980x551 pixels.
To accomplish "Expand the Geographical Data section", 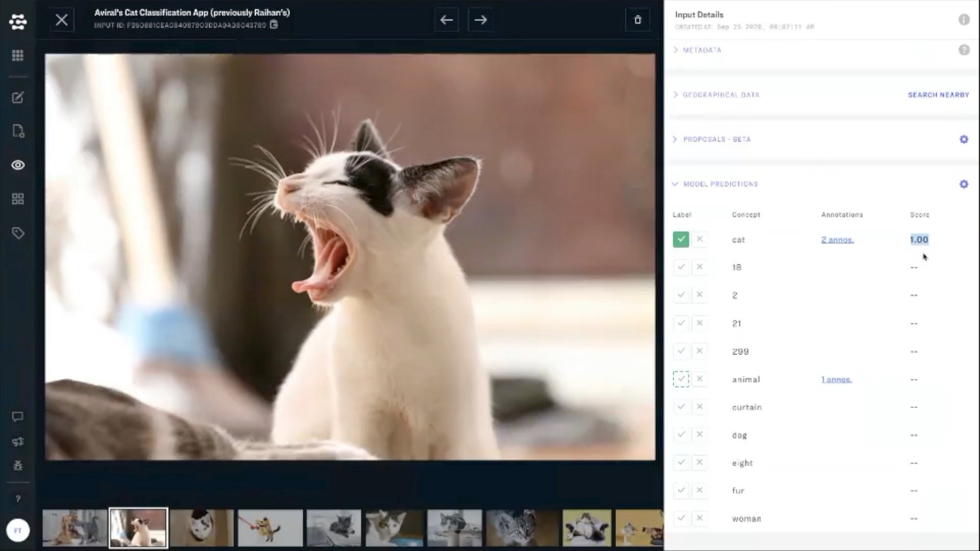I will [x=720, y=95].
